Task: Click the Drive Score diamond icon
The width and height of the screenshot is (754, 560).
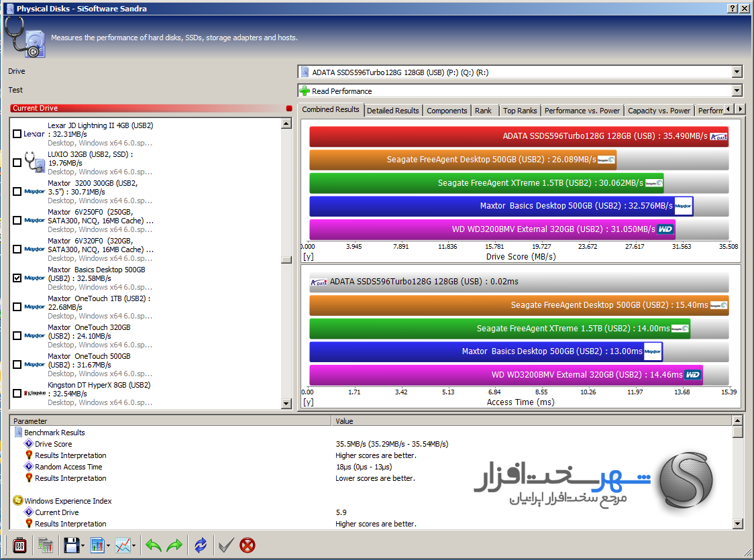Action: pos(29,443)
